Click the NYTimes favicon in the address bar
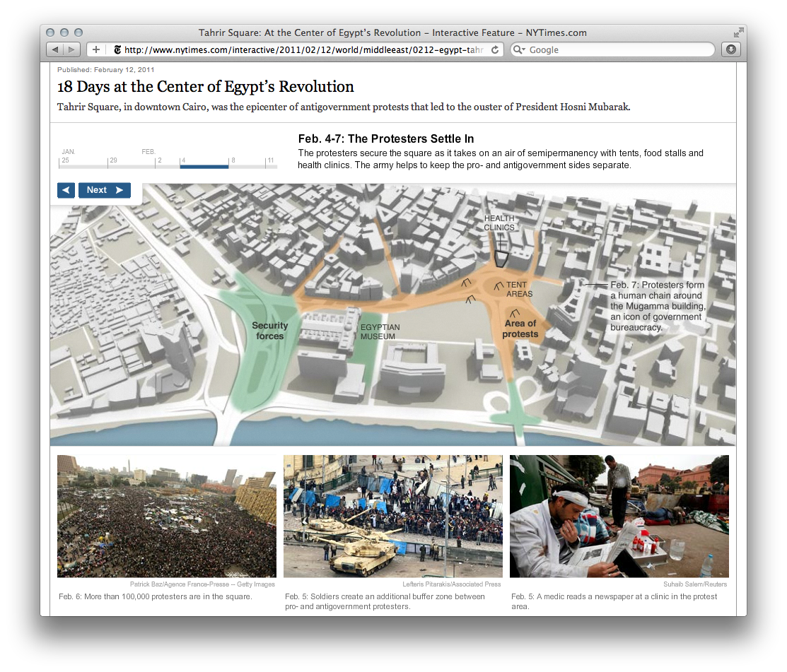The width and height of the screenshot is (787, 672). [117, 49]
